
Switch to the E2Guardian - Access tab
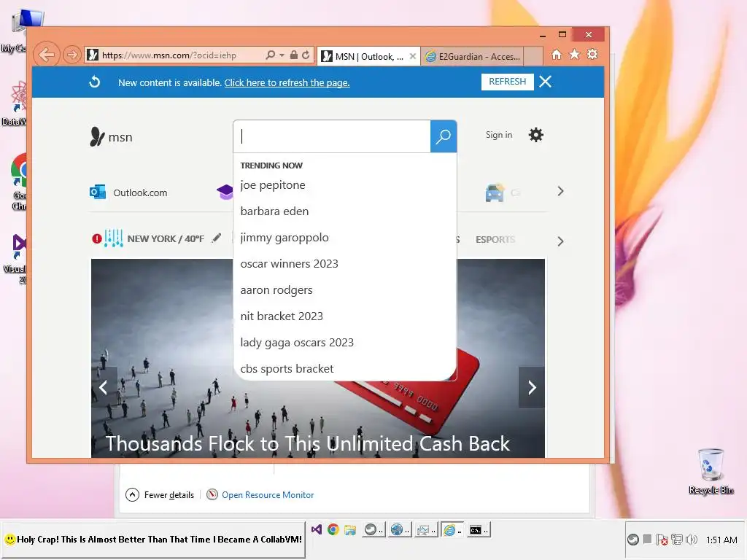tap(472, 57)
